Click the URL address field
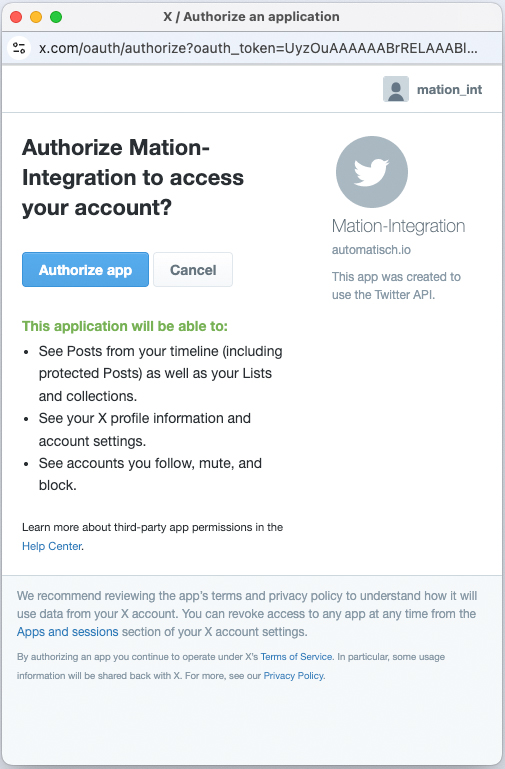 coord(259,49)
